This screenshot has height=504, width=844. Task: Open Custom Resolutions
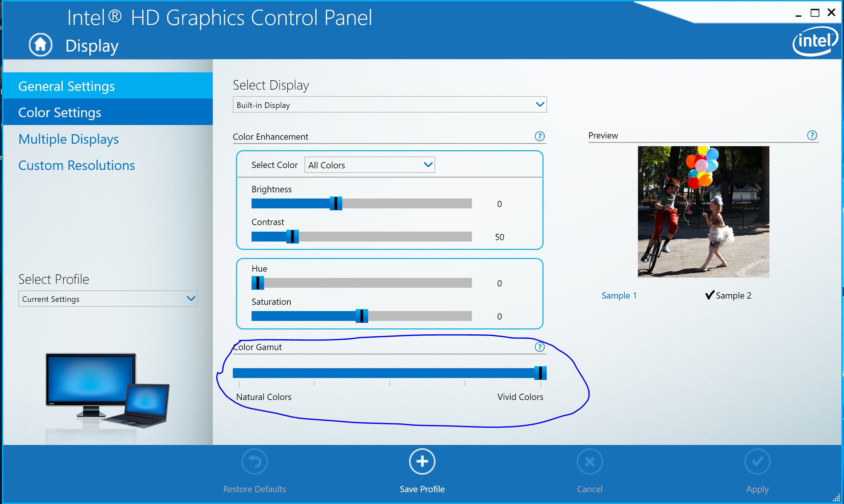coord(77,165)
